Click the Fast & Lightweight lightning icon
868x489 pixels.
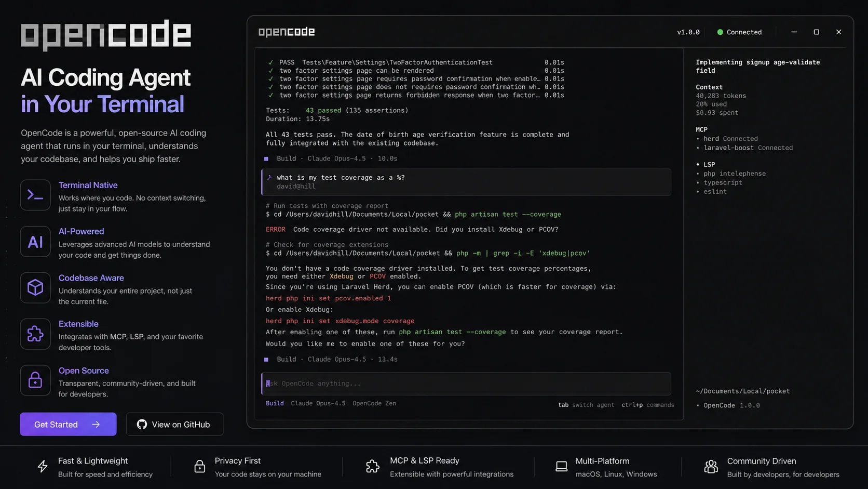pos(43,467)
